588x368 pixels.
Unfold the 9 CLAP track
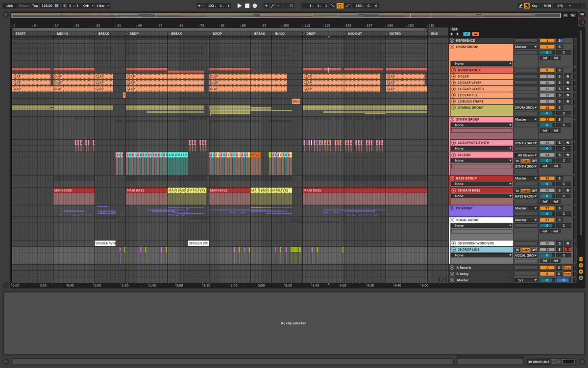[453, 77]
